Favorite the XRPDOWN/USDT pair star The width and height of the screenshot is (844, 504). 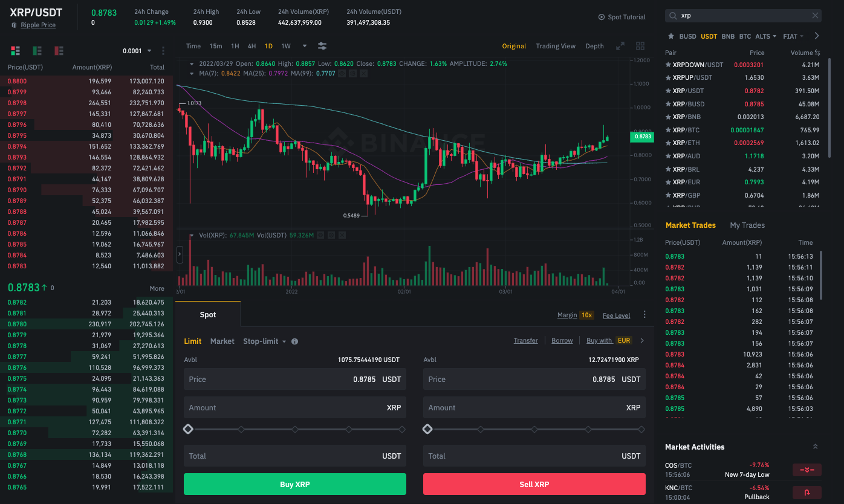668,65
